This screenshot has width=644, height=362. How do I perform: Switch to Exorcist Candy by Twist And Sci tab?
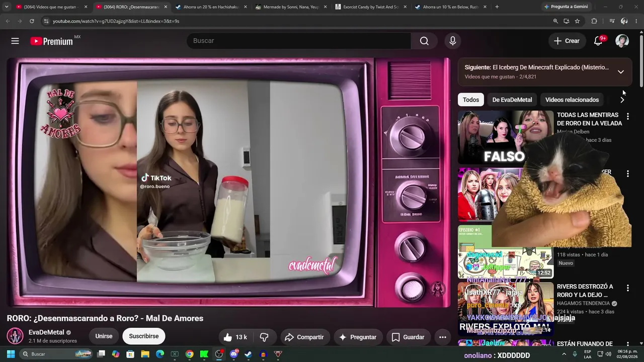point(371,7)
